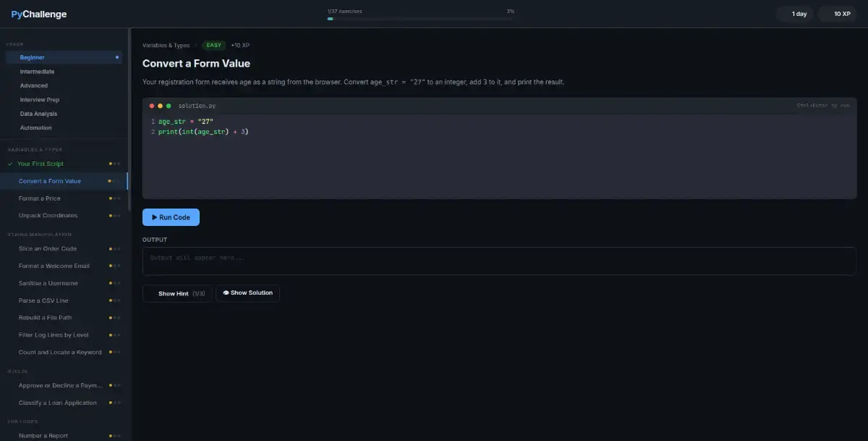Open the Data Analysis track
868x441 pixels.
tap(64, 114)
